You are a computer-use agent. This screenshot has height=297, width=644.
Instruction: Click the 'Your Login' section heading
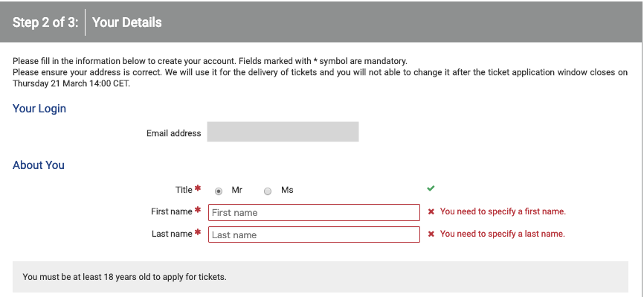[39, 109]
